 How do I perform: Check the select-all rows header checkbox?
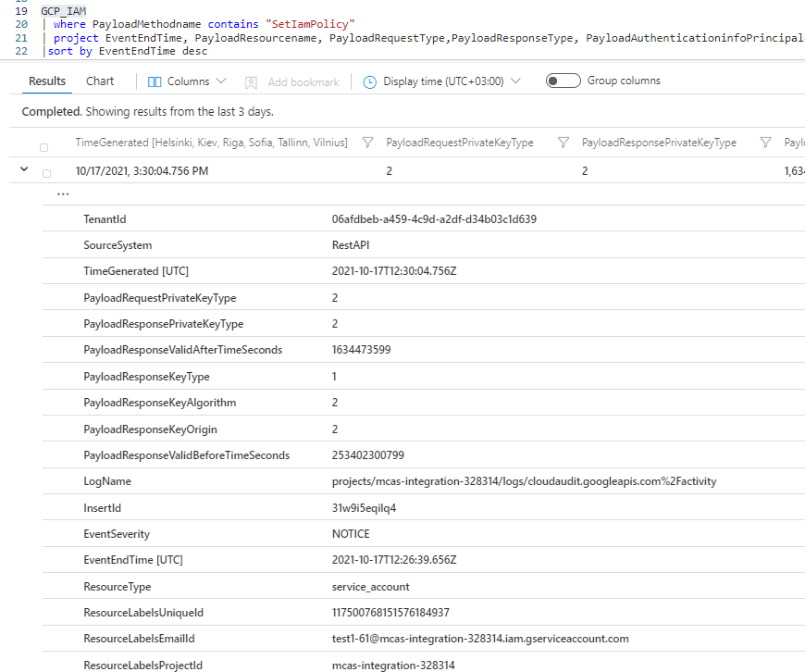point(43,147)
